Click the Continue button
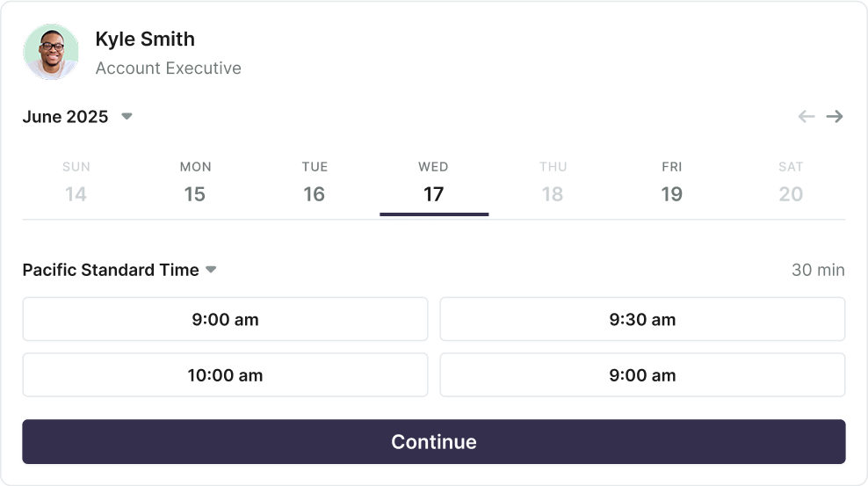This screenshot has height=486, width=868. 434,442
